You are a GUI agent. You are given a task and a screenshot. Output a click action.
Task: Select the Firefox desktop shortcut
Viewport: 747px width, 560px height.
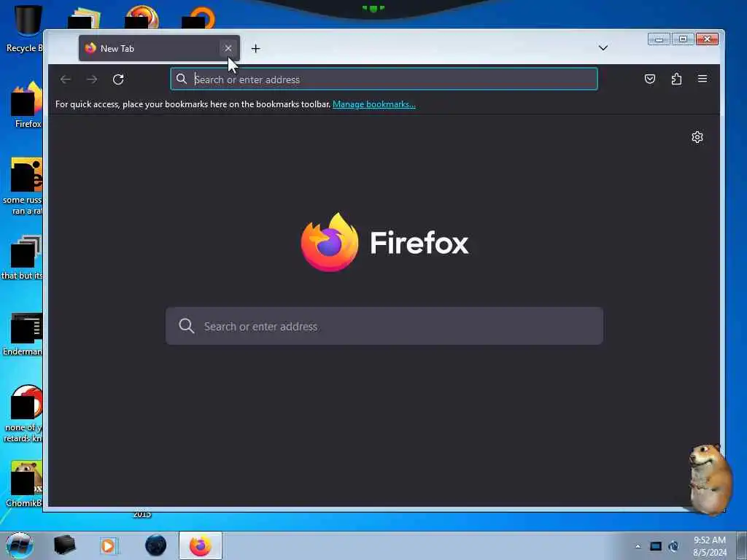coord(26,106)
